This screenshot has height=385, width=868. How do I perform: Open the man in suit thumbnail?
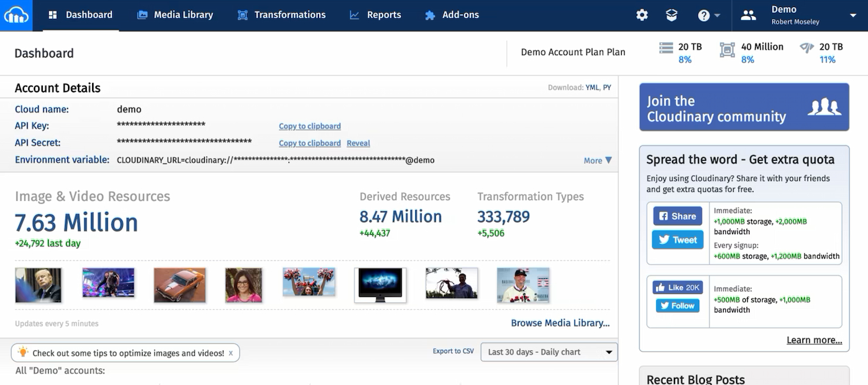[x=38, y=285]
